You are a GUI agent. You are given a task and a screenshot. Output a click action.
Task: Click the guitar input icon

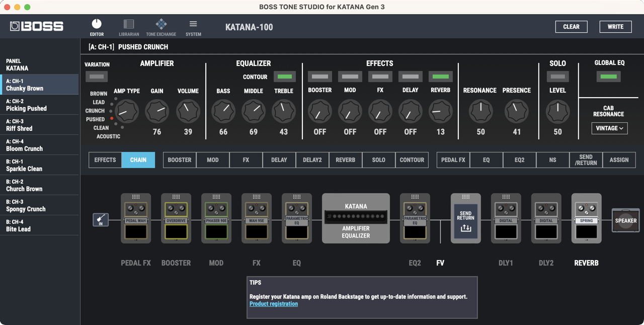click(x=101, y=220)
